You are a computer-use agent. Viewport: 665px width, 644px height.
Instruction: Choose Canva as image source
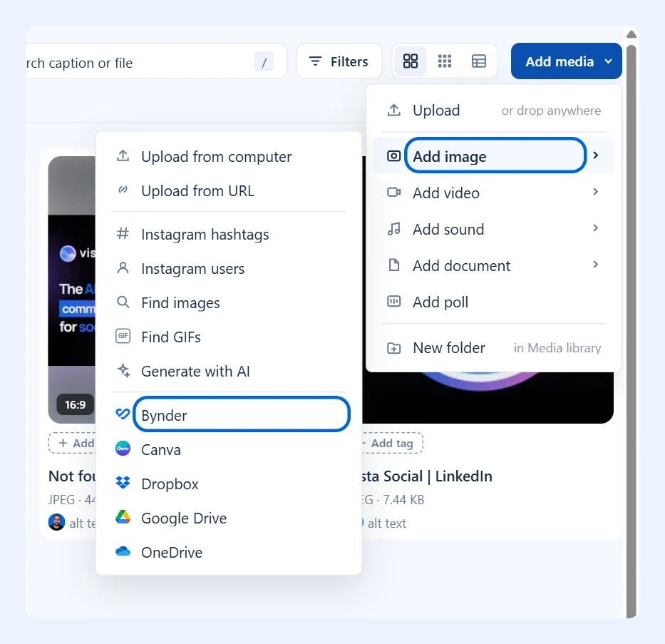[x=229, y=450]
